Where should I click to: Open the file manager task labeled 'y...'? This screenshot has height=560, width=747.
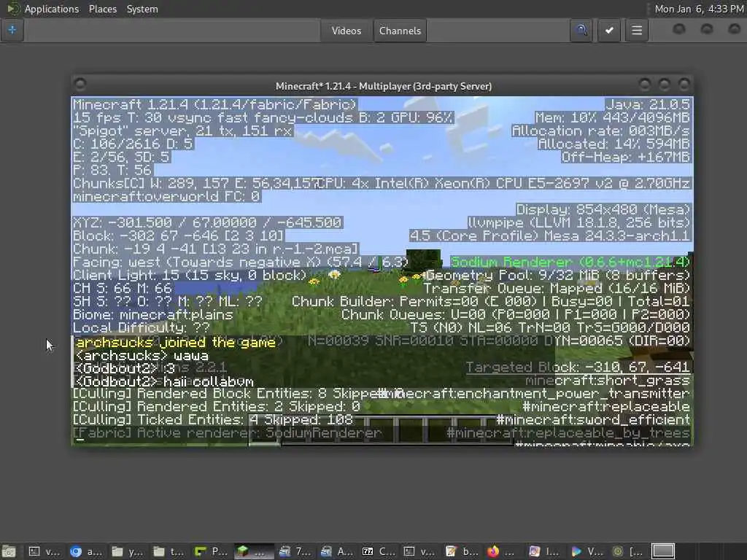[x=127, y=551]
